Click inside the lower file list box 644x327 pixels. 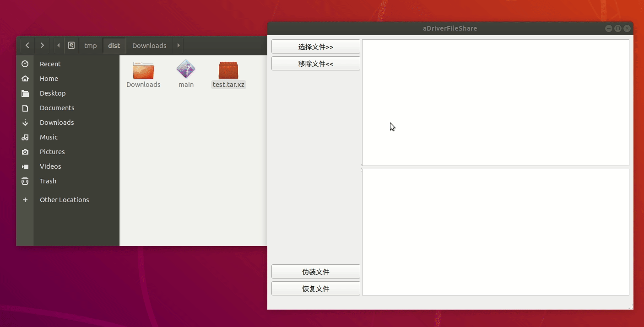tap(496, 232)
